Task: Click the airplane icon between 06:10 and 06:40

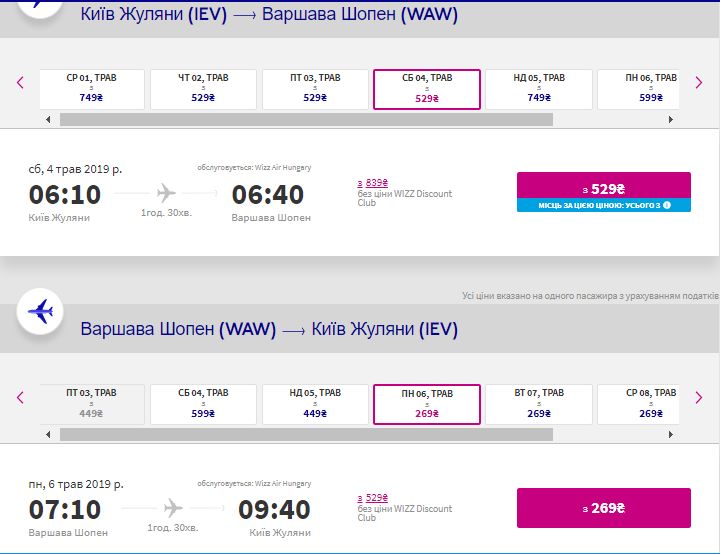Action: [x=166, y=193]
